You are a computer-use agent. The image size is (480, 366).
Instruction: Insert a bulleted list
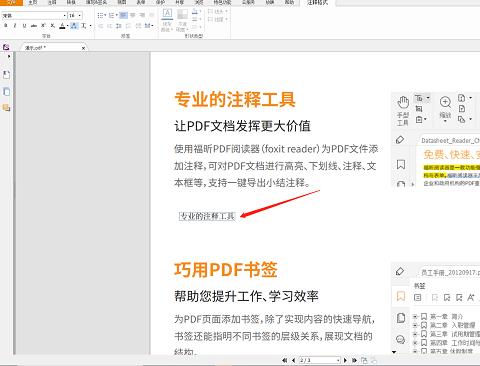[x=100, y=15]
